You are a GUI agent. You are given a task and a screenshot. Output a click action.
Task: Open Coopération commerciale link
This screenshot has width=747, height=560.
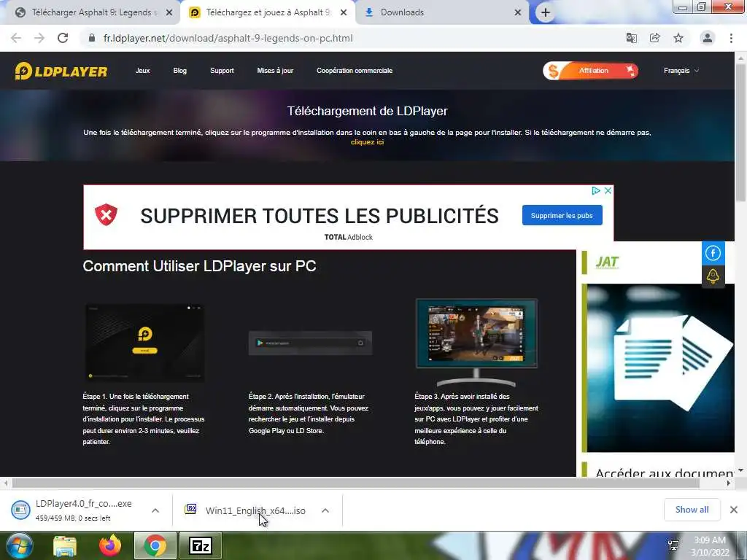click(355, 71)
